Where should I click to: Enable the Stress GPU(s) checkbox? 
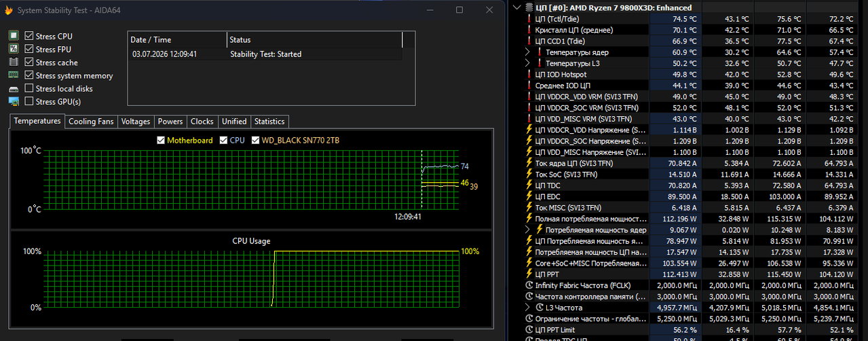click(x=29, y=101)
